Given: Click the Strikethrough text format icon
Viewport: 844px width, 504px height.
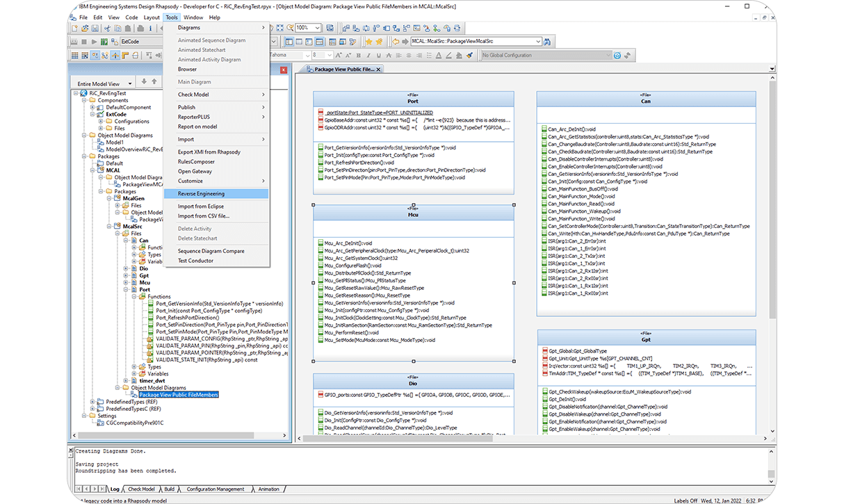Looking at the screenshot, I should 389,56.
